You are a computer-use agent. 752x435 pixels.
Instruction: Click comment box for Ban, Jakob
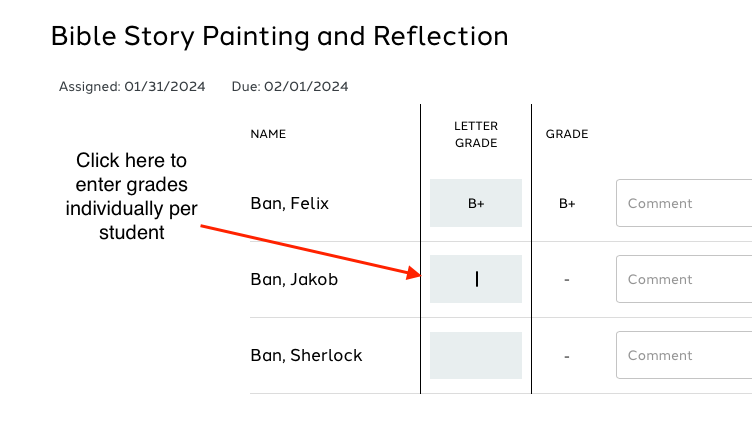pyautogui.click(x=684, y=279)
